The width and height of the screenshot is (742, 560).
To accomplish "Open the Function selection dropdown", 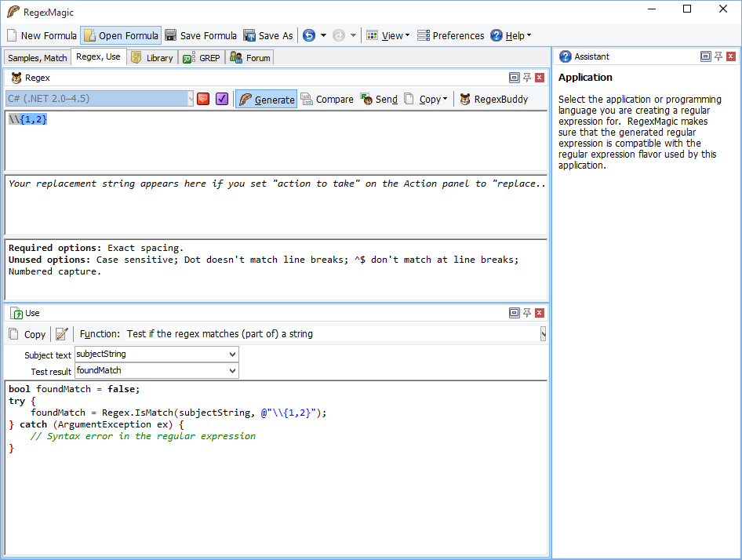I will click(x=543, y=333).
